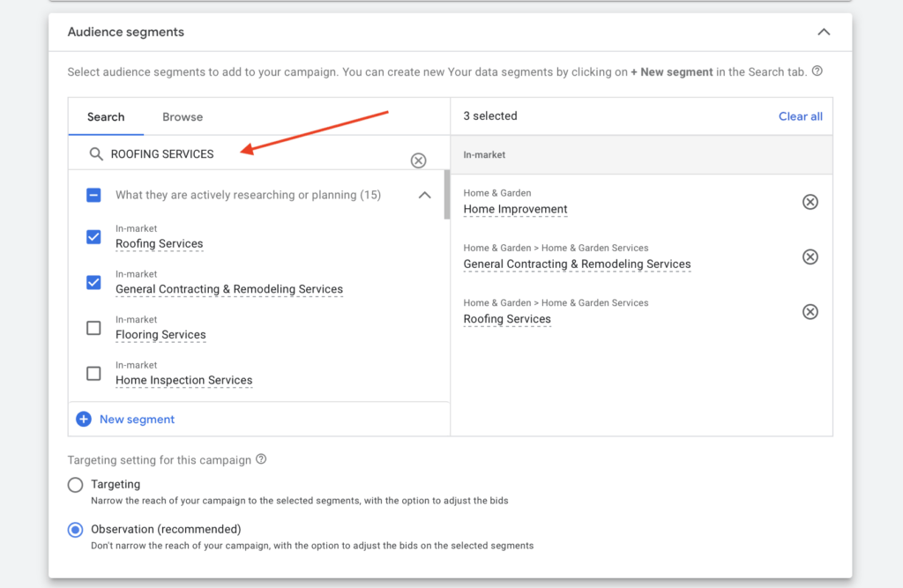Toggle the actively researching group checkbox

[93, 196]
